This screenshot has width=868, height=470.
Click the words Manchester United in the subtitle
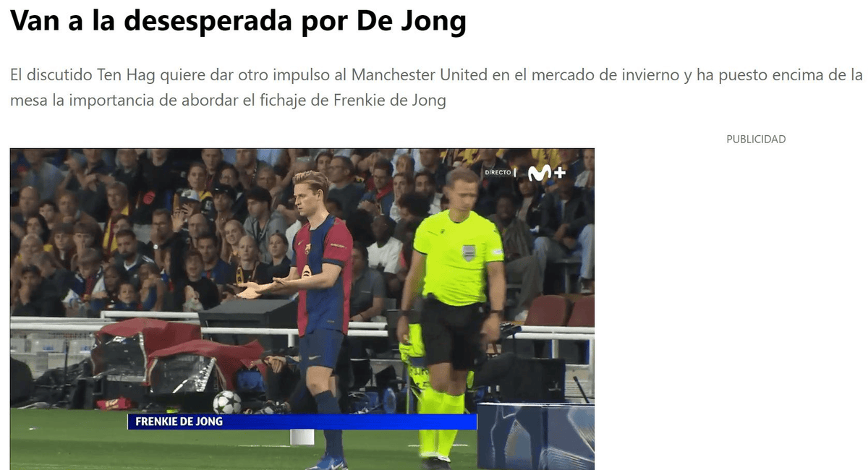tap(420, 75)
